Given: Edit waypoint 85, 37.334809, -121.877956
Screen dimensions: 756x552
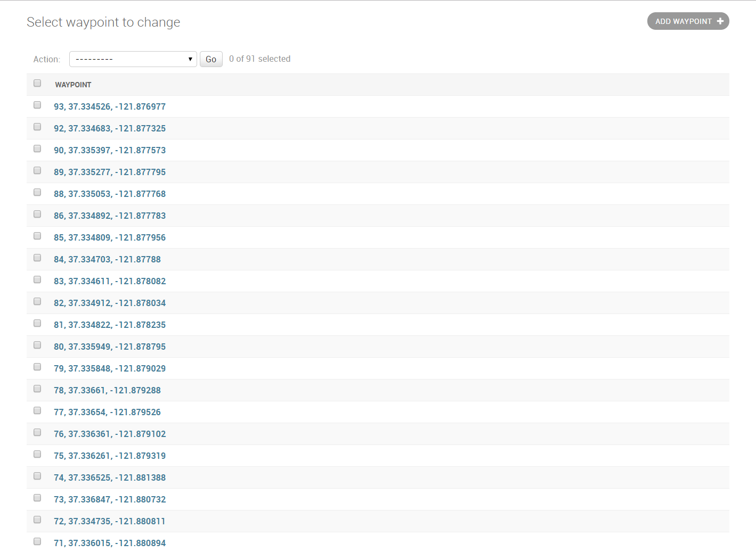Looking at the screenshot, I should pos(110,237).
